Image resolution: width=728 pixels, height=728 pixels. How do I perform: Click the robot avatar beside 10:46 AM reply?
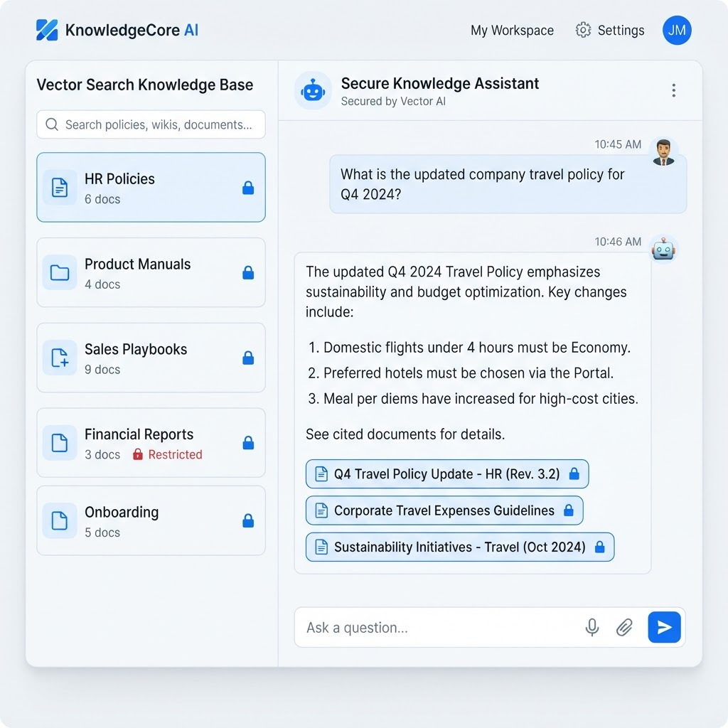(663, 250)
